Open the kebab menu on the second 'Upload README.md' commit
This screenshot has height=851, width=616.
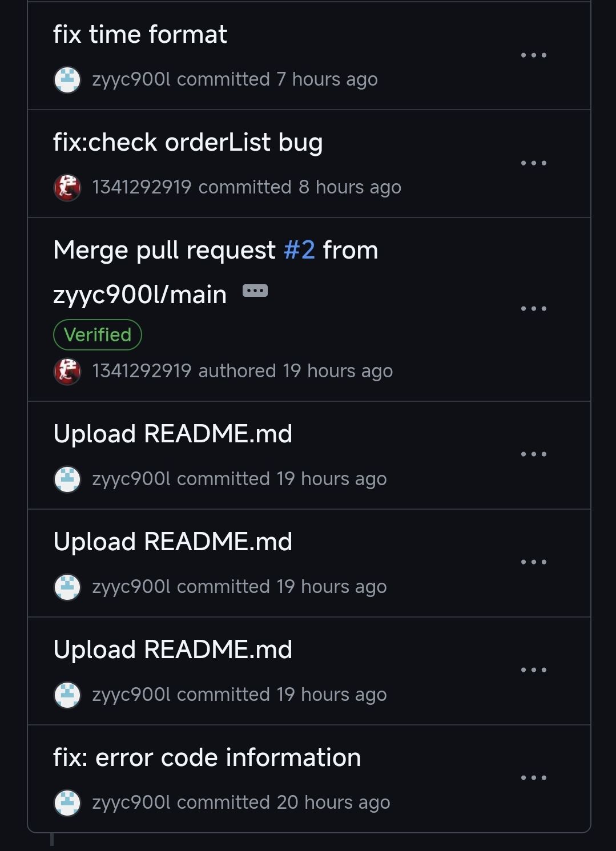pos(534,562)
